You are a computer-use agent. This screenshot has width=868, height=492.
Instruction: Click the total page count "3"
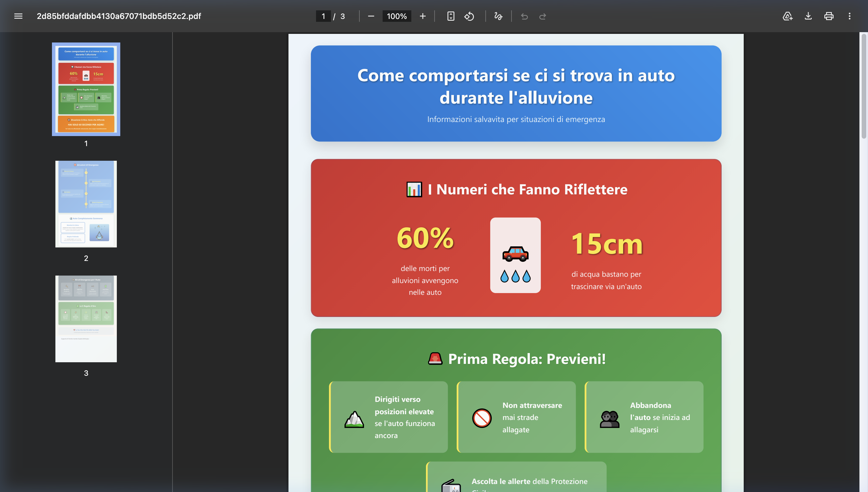[343, 16]
